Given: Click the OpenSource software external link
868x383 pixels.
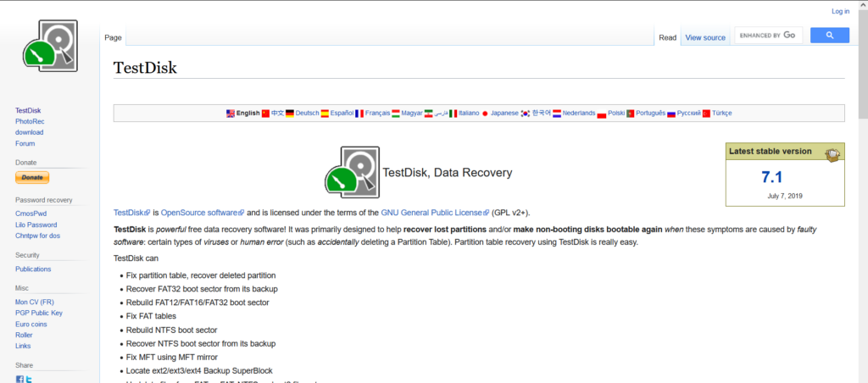Looking at the screenshot, I should coord(202,213).
